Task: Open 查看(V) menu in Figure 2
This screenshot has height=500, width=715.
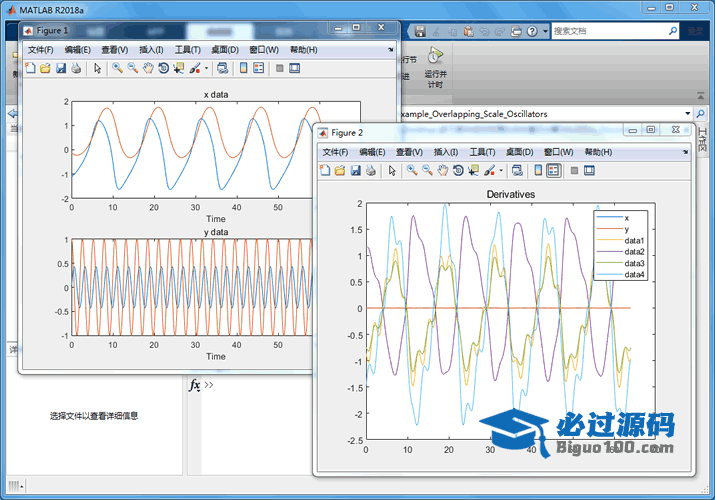Action: coord(409,152)
